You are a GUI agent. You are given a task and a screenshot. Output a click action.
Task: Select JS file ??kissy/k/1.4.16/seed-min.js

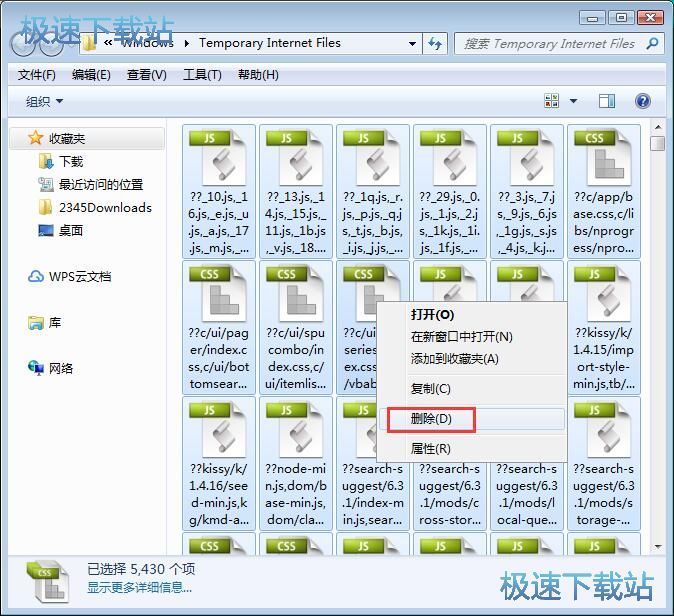tap(218, 463)
